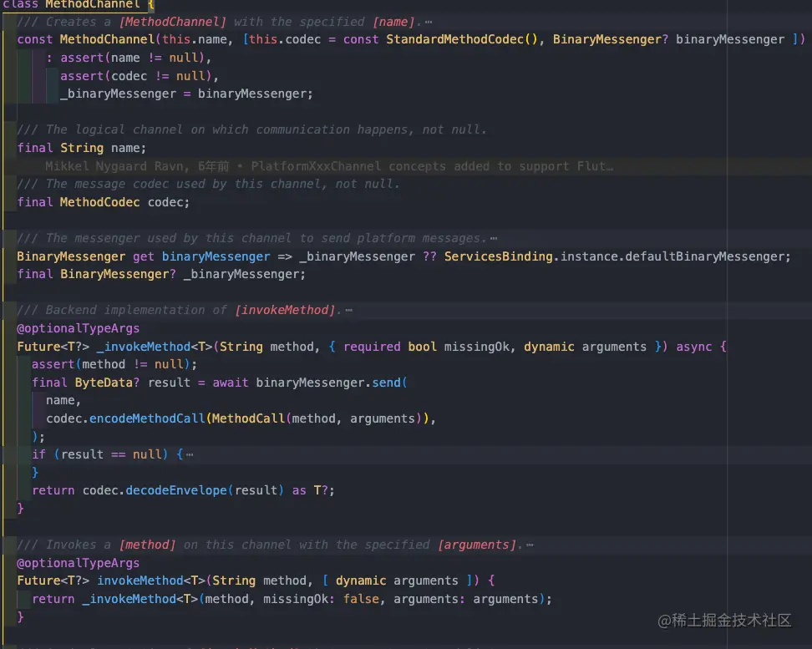Click the "false" literal after missingOk:

point(361,599)
